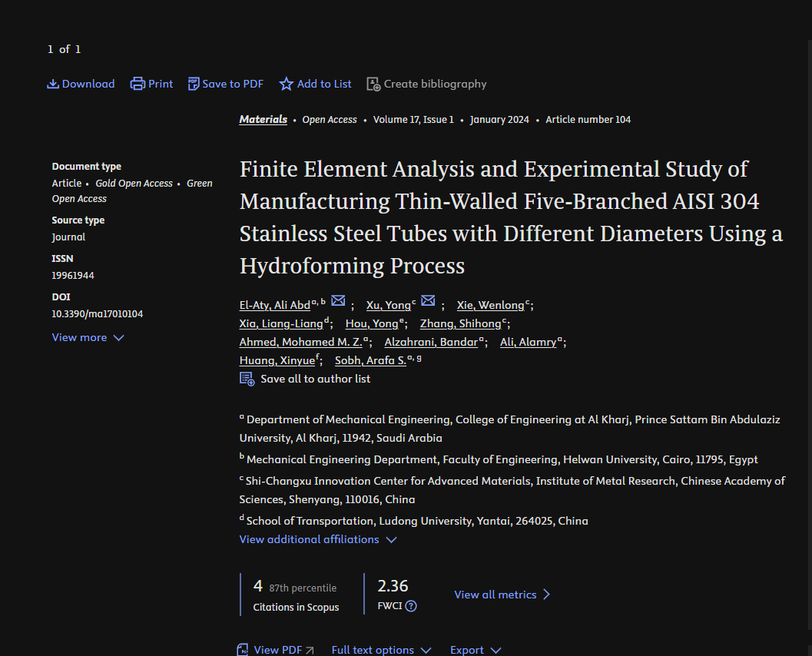Click the Add to List star icon
Viewport: 812px width, 656px height.
[286, 84]
